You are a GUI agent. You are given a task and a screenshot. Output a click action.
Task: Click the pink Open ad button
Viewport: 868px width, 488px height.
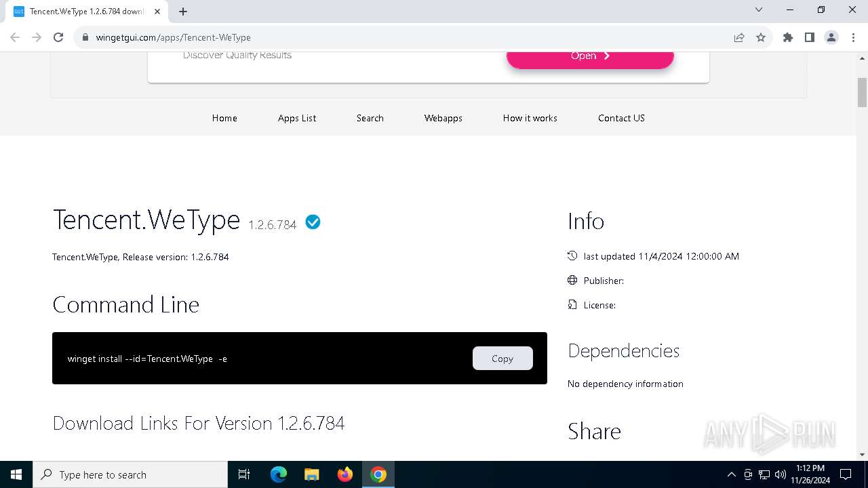[590, 56]
